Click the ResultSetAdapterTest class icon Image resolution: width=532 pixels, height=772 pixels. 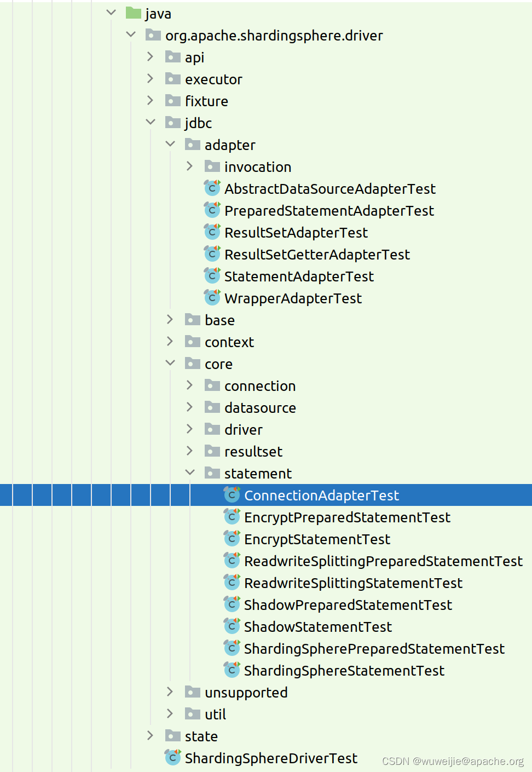tap(212, 232)
